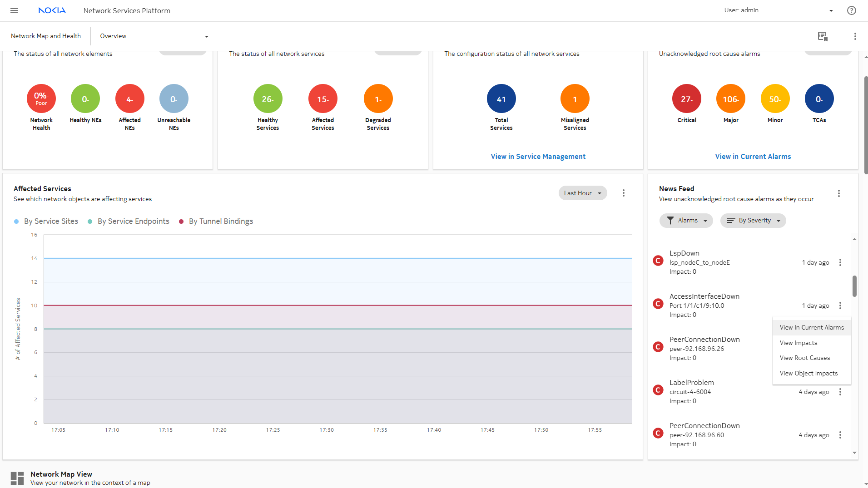The height and width of the screenshot is (488, 868).
Task: Click the Network Services Platform title
Action: [127, 10]
